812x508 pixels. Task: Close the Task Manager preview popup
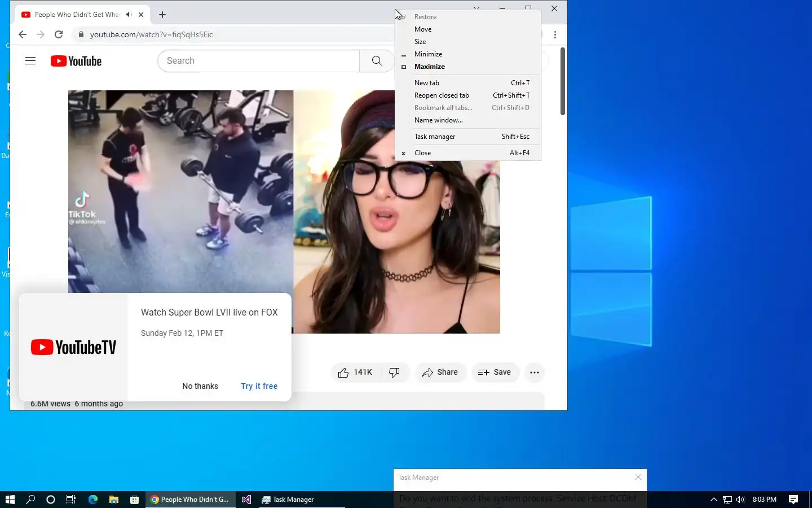point(638,478)
